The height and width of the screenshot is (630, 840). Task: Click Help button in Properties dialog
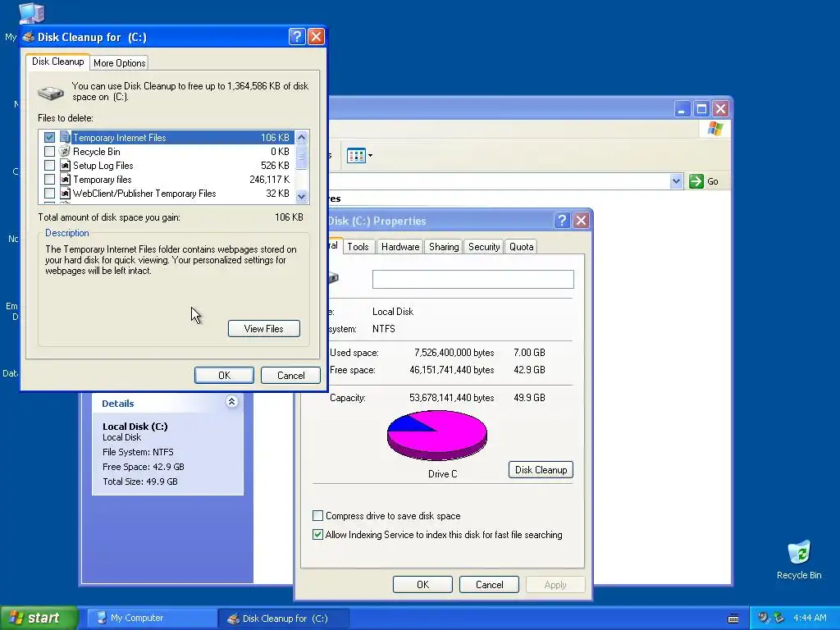tap(562, 220)
